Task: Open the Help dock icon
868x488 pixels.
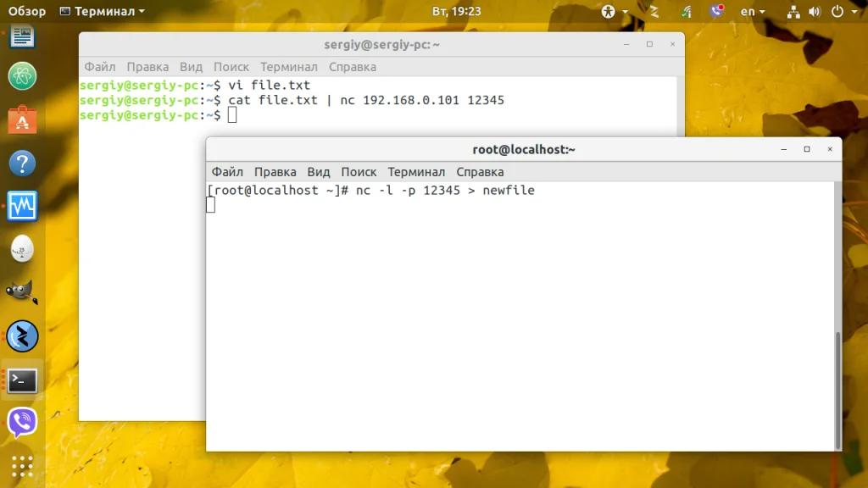Action: (22, 164)
